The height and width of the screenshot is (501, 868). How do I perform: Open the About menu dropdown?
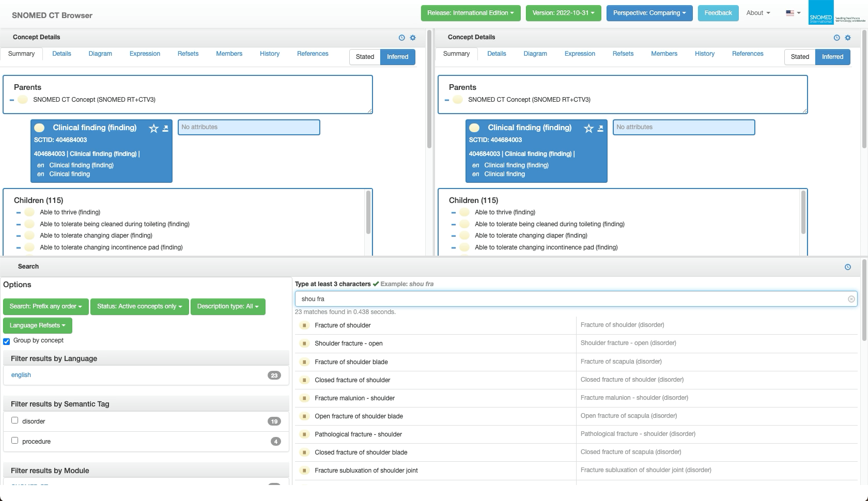click(758, 13)
